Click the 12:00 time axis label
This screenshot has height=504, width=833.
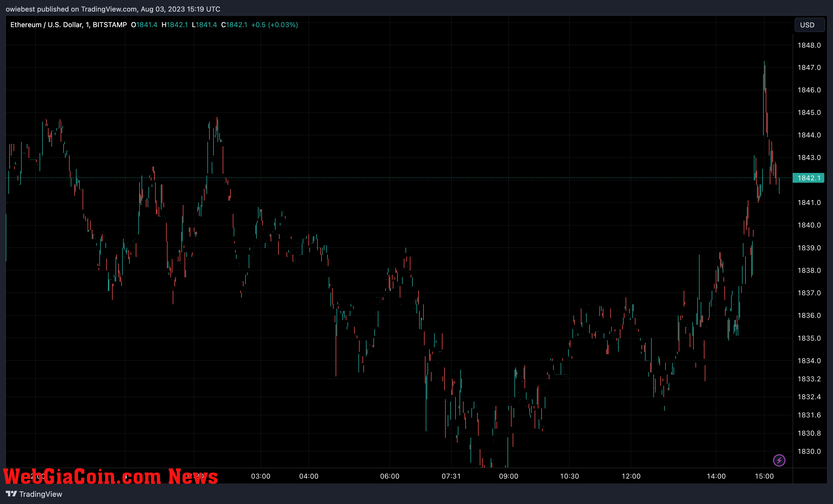point(631,476)
